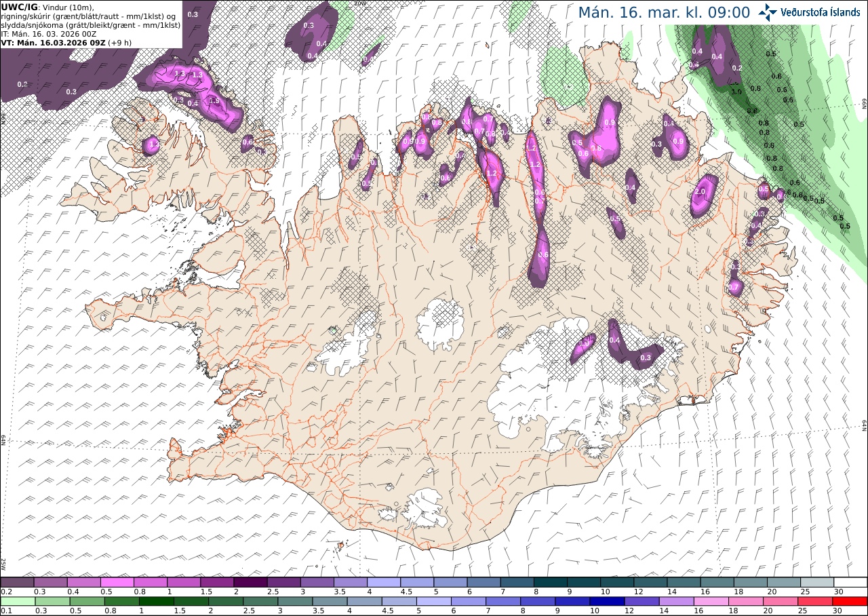This screenshot has width=868, height=616.
Task: Select the palest green lower swatch at 0.1
Action: click(x=17, y=601)
